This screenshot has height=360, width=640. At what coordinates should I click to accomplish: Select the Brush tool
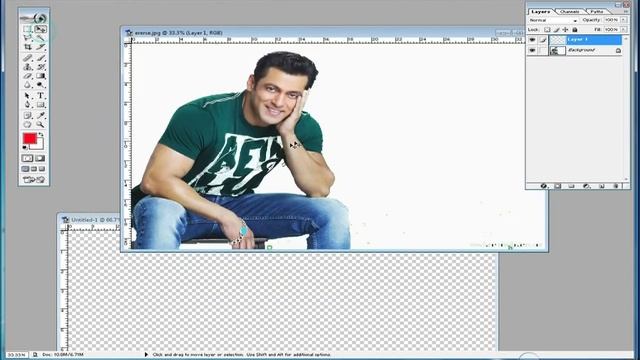tap(40, 58)
